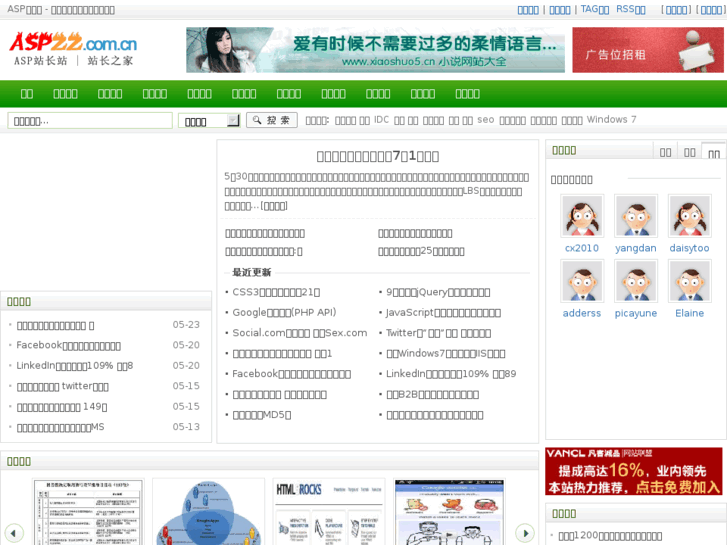Open the Twitter article in recent updates
Image resolution: width=727 pixels, height=545 pixels.
438,333
